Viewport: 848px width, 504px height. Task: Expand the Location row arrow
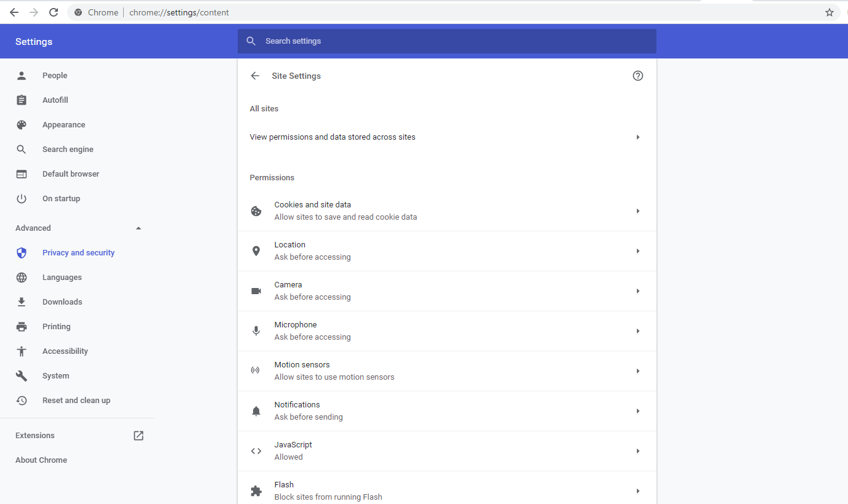tap(638, 251)
